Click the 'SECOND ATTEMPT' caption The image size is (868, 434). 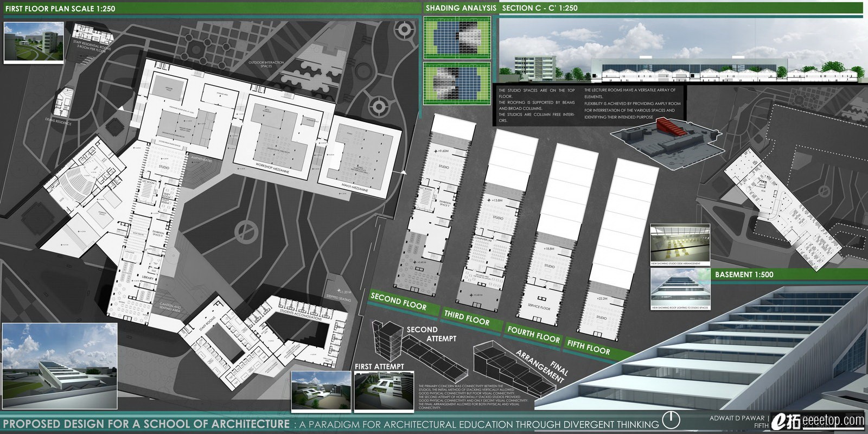pyautogui.click(x=432, y=334)
